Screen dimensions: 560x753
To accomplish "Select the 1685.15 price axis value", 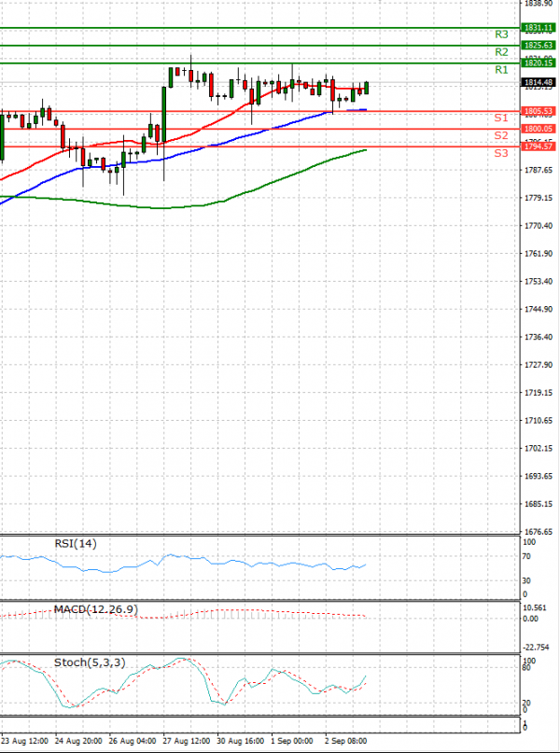I will [539, 504].
